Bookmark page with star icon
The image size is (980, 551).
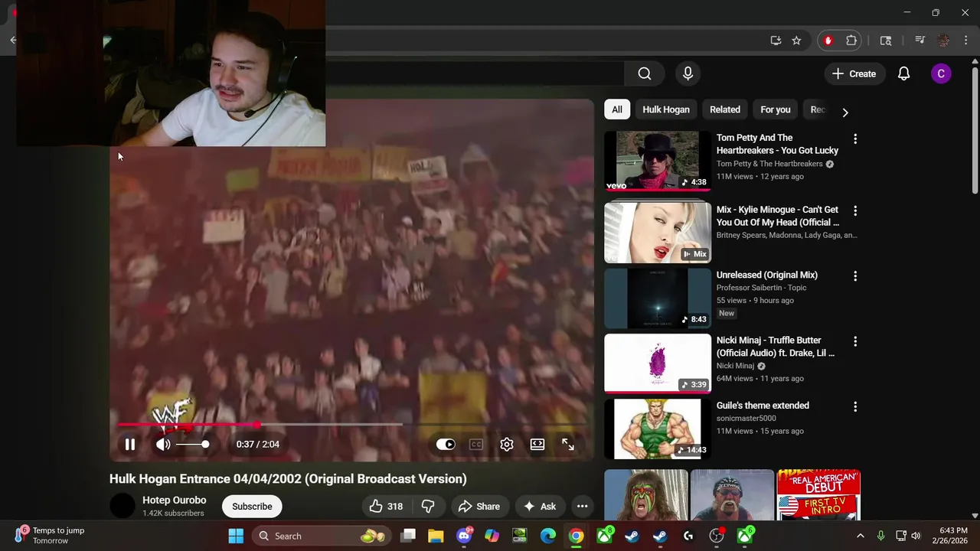coord(796,41)
